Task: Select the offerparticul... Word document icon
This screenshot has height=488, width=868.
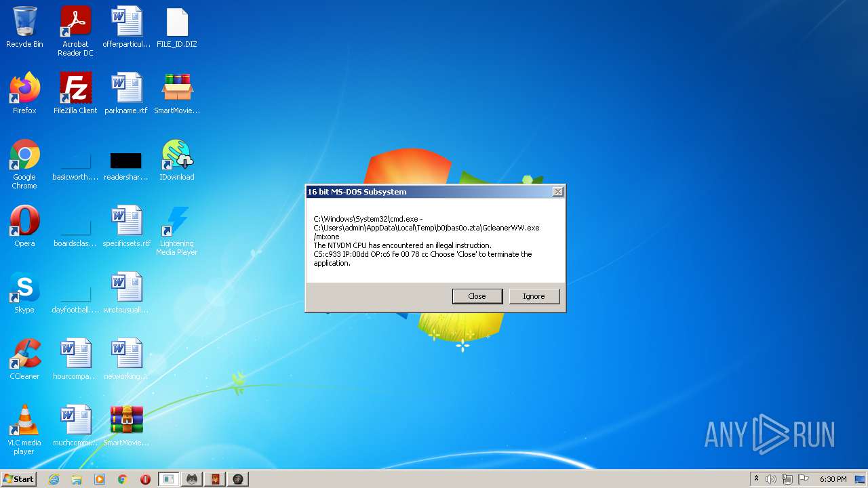Action: click(127, 28)
